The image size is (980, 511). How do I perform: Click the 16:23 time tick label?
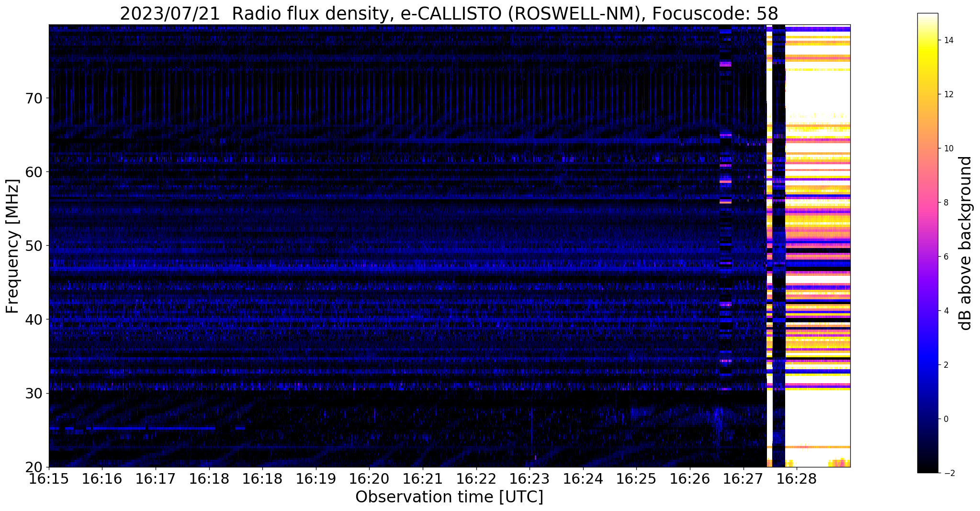click(x=529, y=479)
